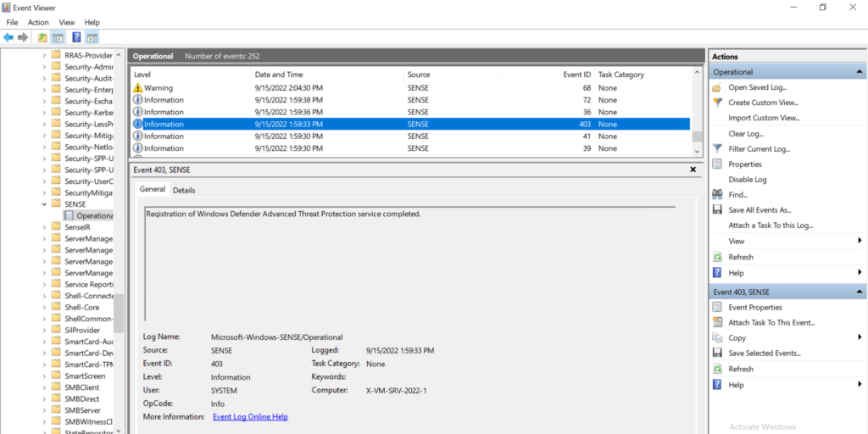Expand the RRAS-Provider tree node
The image size is (868, 434).
point(44,55)
